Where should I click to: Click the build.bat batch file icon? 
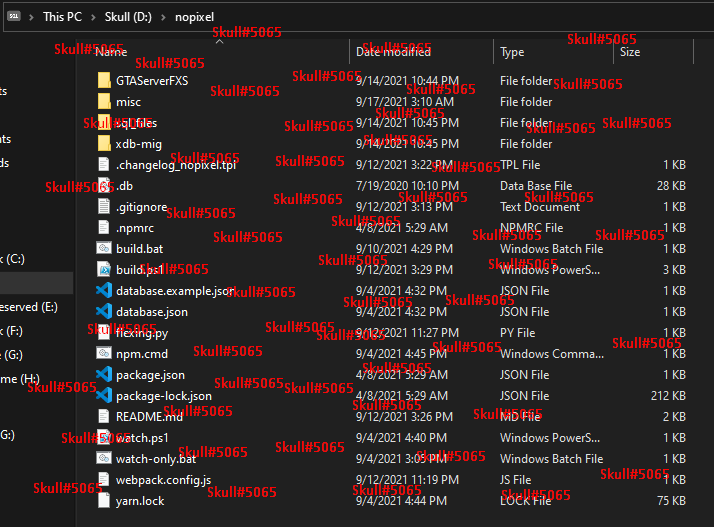104,248
